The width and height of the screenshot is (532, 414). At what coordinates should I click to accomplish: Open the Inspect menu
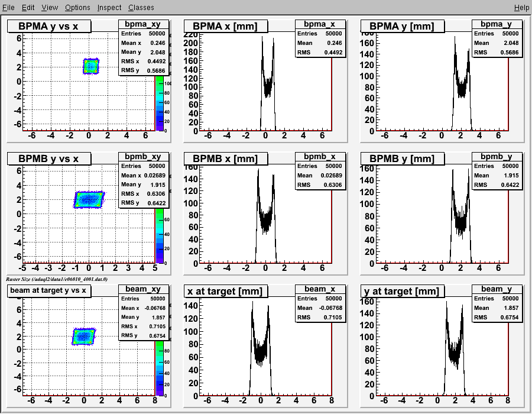click(109, 7)
